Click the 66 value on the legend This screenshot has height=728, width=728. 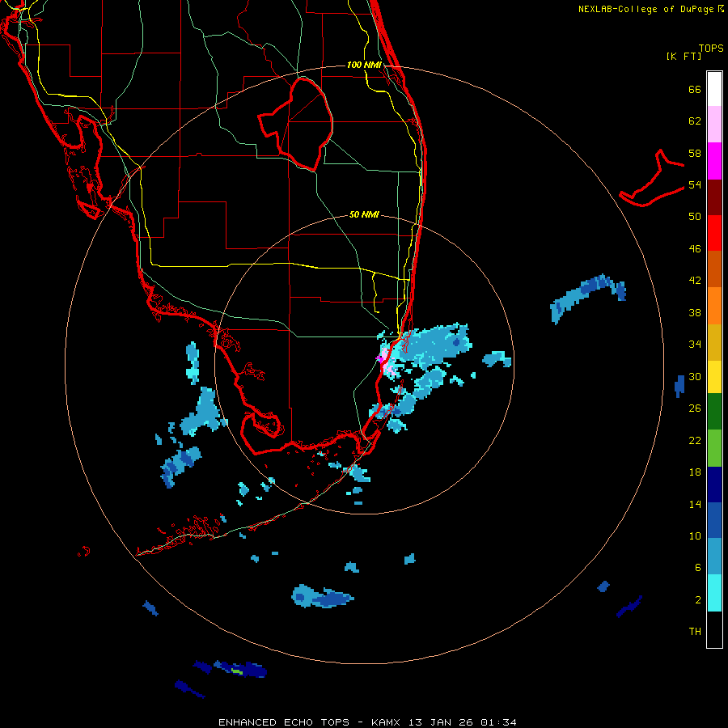tap(695, 90)
